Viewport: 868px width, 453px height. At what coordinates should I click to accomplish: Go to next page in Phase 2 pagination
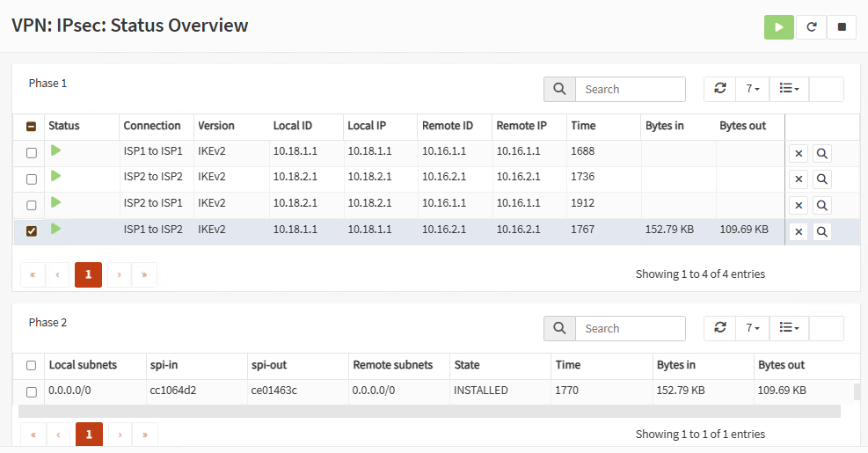pyautogui.click(x=119, y=435)
